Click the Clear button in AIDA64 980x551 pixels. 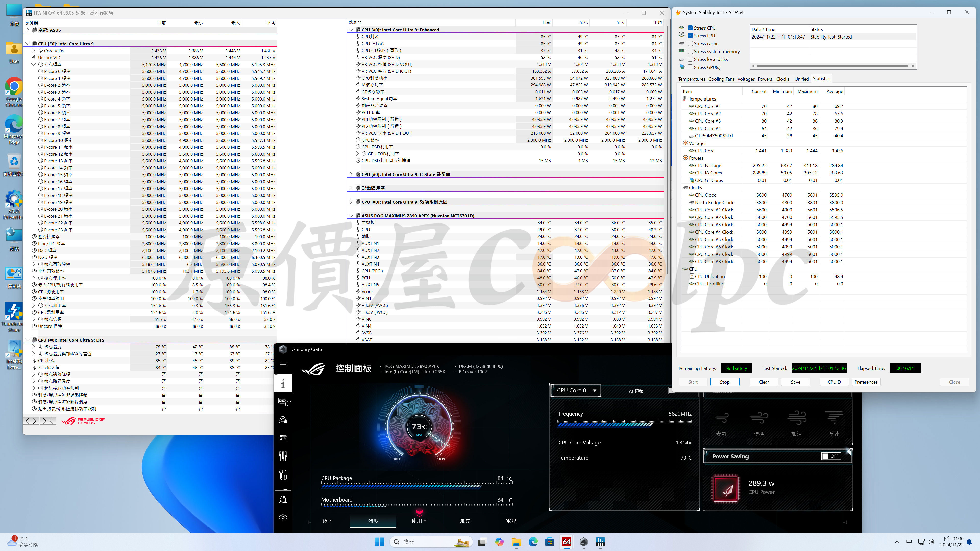point(764,382)
